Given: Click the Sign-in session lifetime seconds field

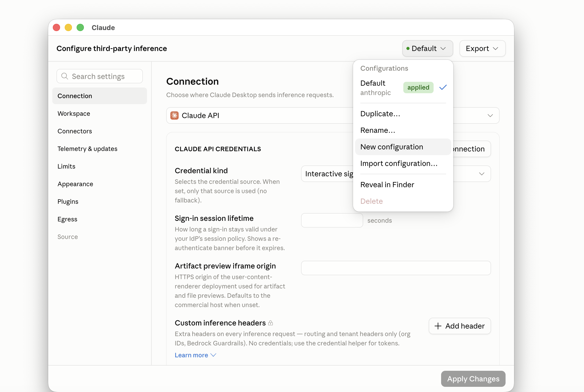Looking at the screenshot, I should (x=332, y=220).
